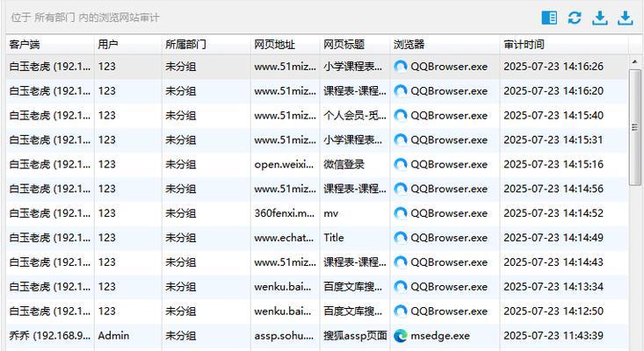This screenshot has height=351, width=644.
Task: Select time cell 2025-07-23 11:43:39
Action: point(554,336)
